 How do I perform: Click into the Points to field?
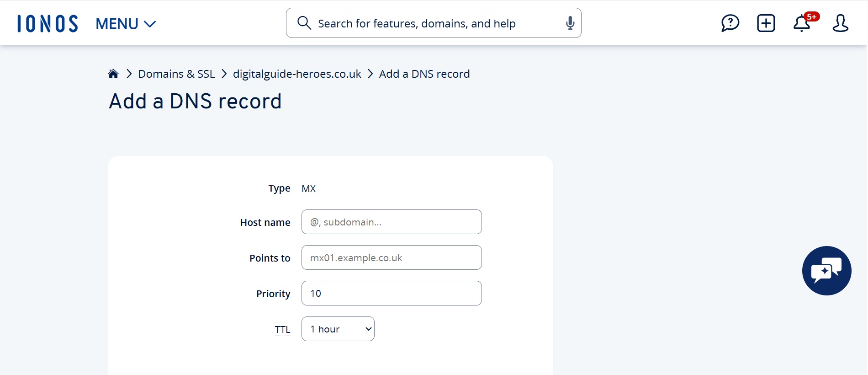pos(392,258)
